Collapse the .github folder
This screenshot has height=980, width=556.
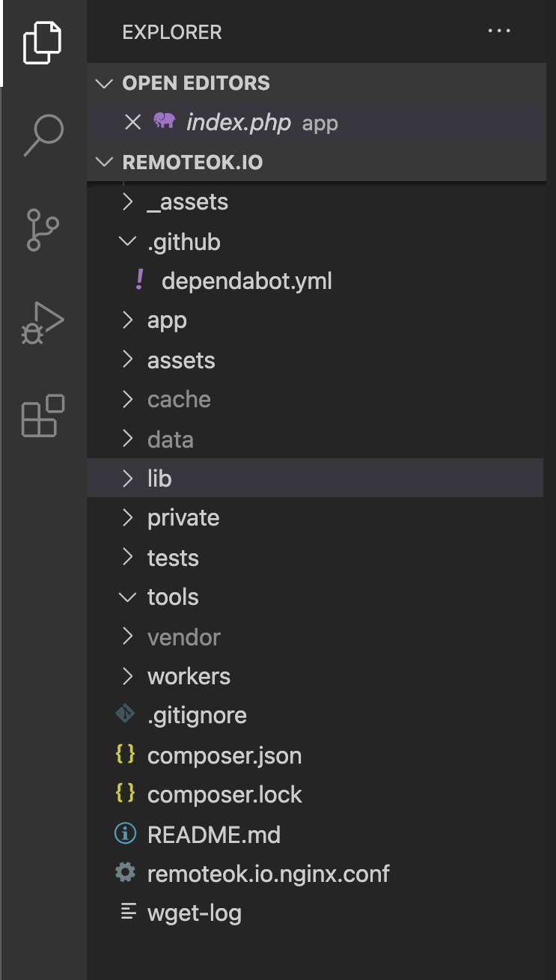pos(126,242)
